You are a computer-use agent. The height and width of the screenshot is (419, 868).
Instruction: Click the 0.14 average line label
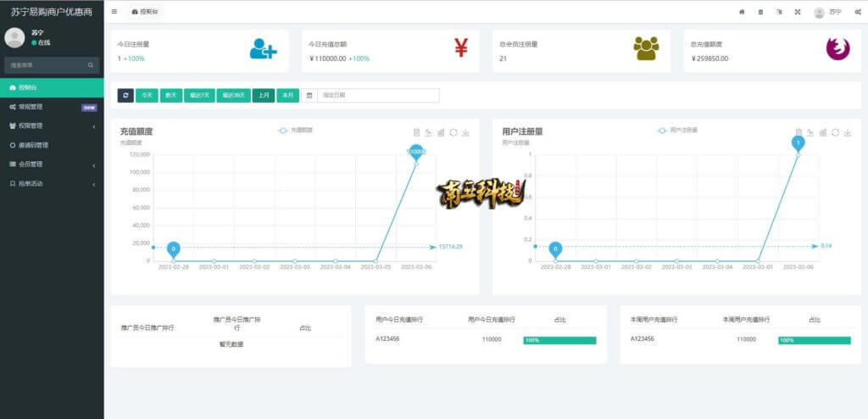coord(826,245)
